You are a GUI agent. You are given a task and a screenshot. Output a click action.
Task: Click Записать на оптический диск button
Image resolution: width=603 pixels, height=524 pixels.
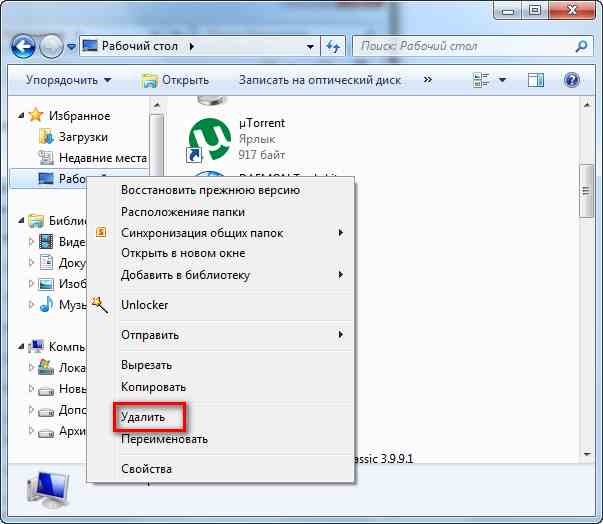point(321,80)
